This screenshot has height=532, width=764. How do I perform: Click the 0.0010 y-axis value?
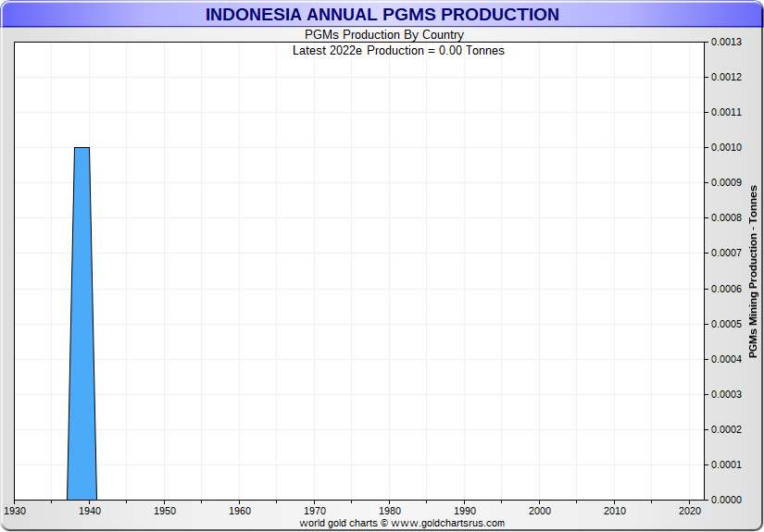click(x=726, y=147)
